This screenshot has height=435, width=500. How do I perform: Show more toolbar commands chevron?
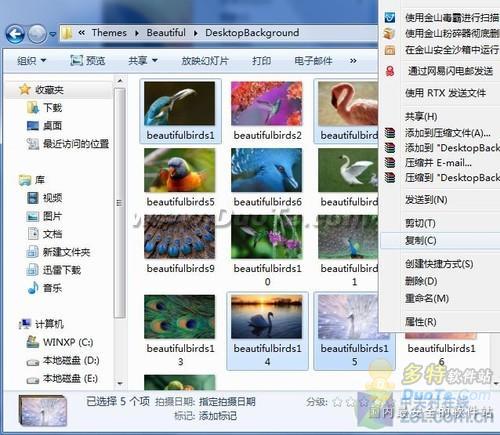point(353,61)
